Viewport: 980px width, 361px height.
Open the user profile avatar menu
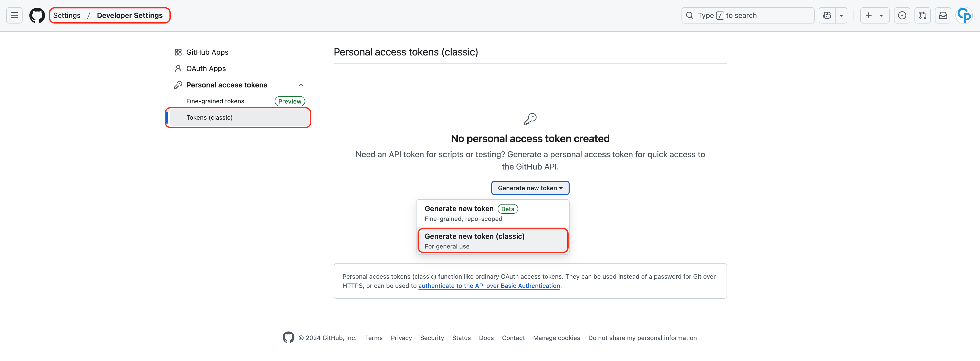(964, 15)
